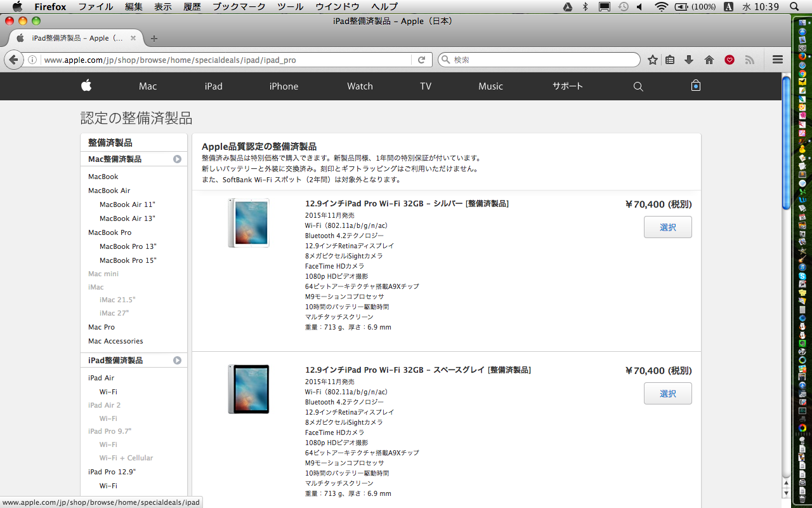This screenshot has height=508, width=812.
Task: Open the 表示 menu
Action: (163, 6)
